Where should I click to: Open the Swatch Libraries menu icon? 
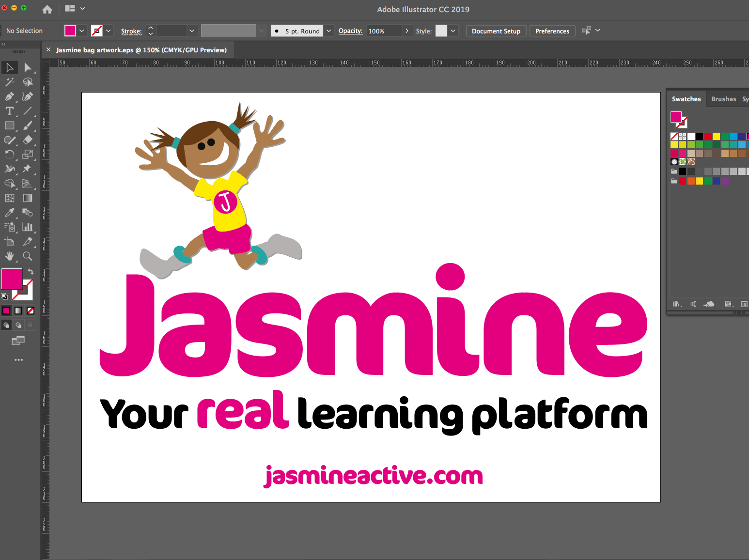[x=677, y=304]
